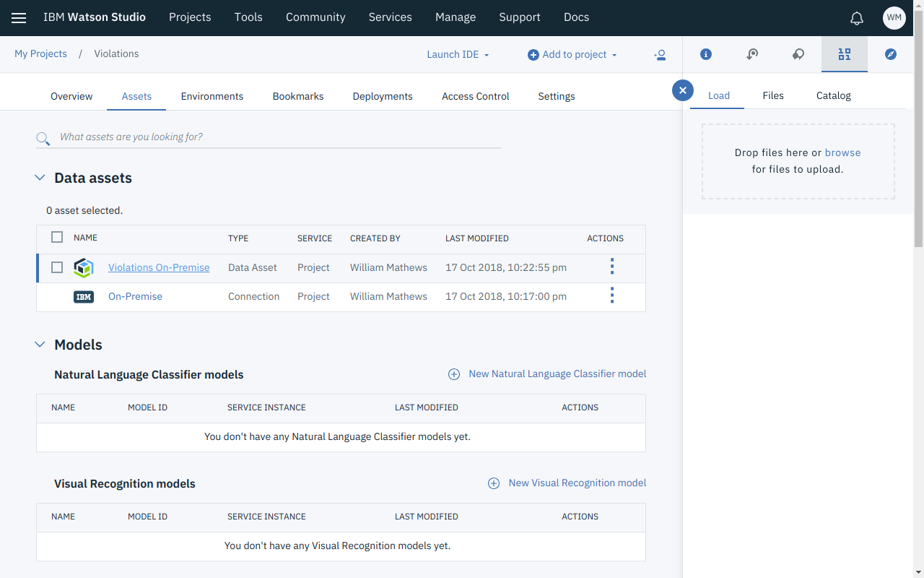Screen dimensions: 924x578
Task: Click the 'Connection' type cell
Action: pos(253,296)
